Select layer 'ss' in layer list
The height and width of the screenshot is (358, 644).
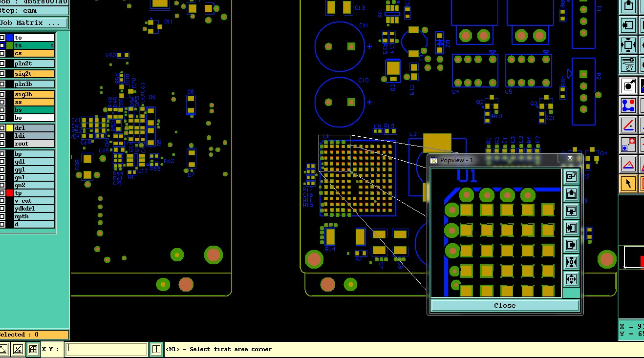point(34,102)
